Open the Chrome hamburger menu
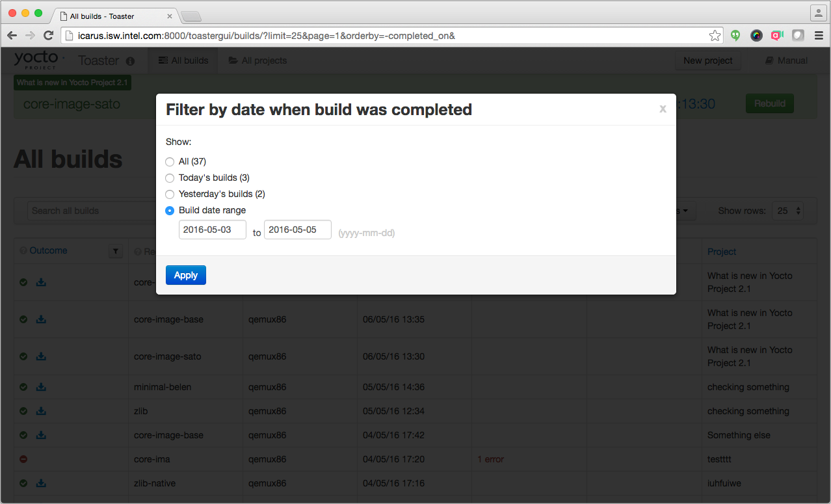Screen dimensions: 831x504 coord(818,36)
